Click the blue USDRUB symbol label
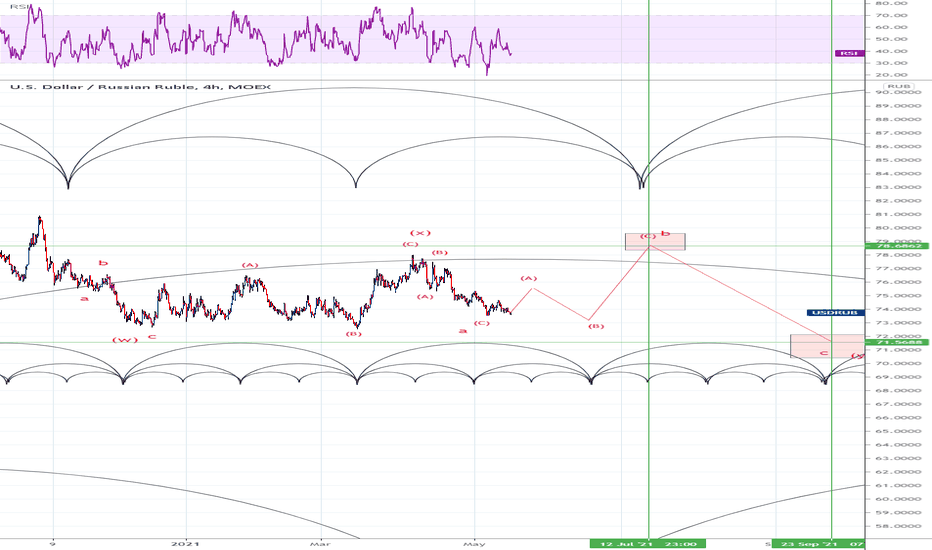932x550 pixels. click(x=836, y=313)
